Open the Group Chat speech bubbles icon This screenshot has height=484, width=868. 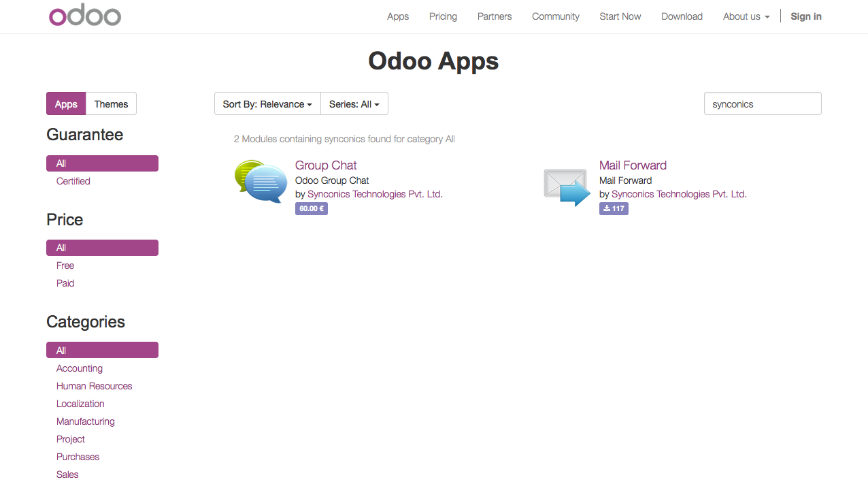coord(261,182)
